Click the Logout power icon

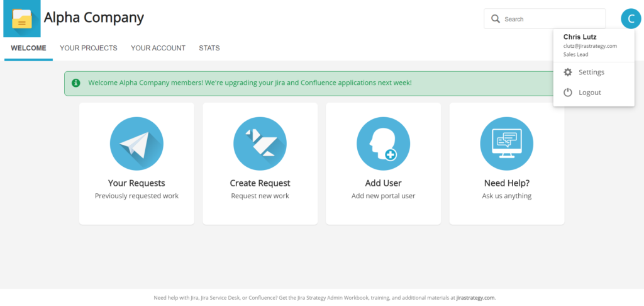click(x=568, y=93)
